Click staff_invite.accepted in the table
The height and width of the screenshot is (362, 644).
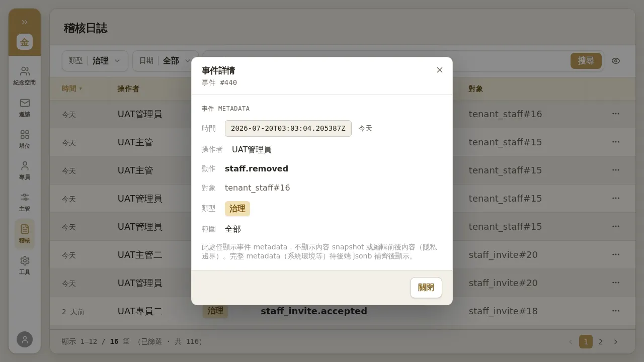(x=314, y=311)
